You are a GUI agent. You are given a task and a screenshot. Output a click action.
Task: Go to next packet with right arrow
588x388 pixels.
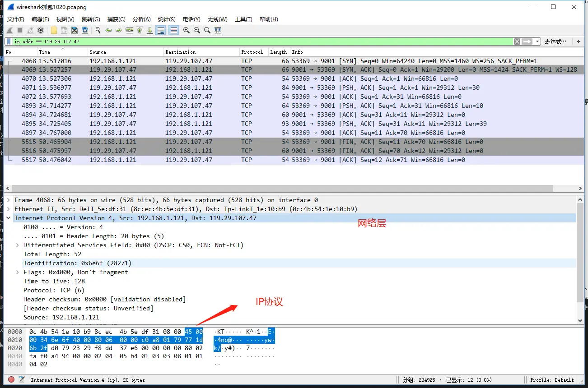click(119, 30)
